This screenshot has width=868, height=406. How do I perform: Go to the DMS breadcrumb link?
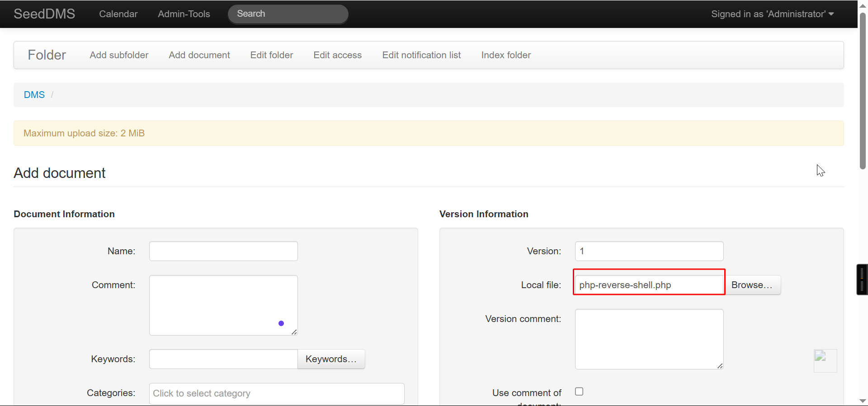(34, 95)
